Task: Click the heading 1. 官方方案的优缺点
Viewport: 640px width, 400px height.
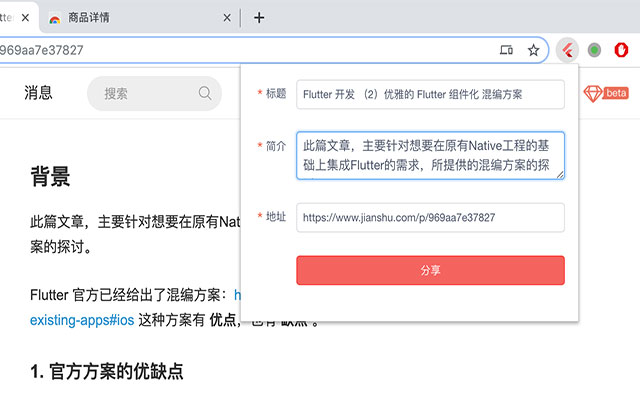Action: click(x=107, y=371)
